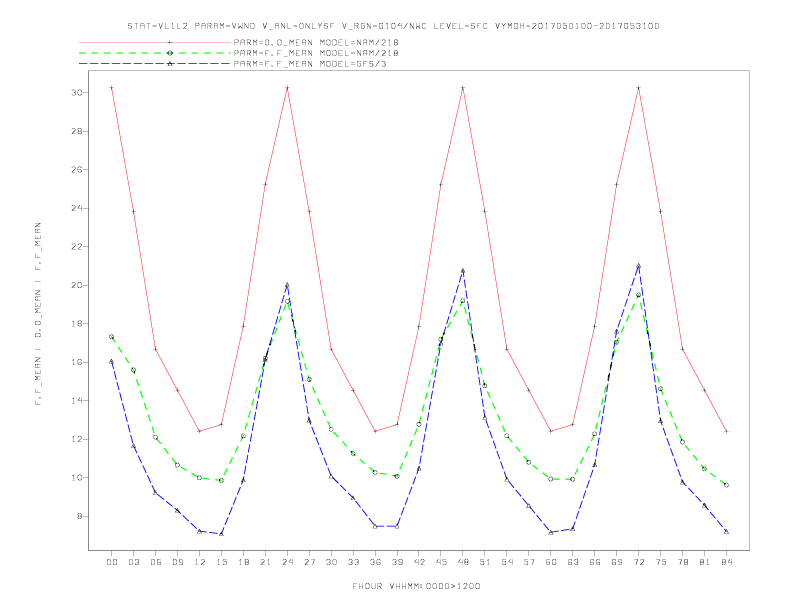Click x-axis forecast hour label 03
Image resolution: width=792 pixels, height=612 pixels.
134,562
